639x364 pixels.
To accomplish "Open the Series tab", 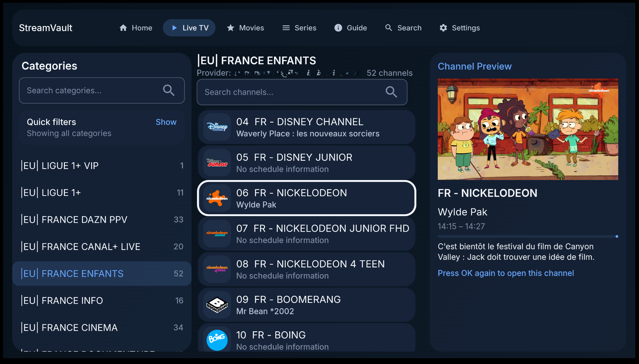I will (299, 28).
